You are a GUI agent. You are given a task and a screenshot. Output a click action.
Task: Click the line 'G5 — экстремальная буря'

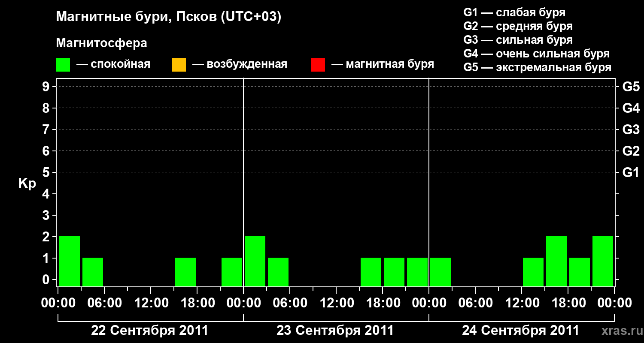537,67
